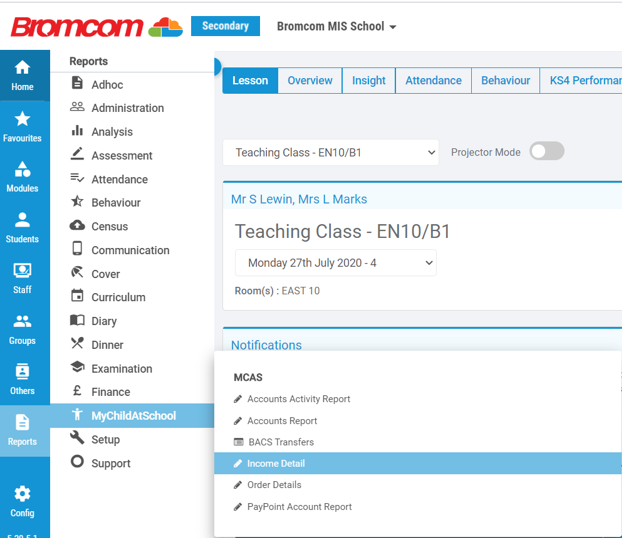Screen dimensions: 622x538
Task: Open Favourites star in sidebar
Action: pos(22,127)
